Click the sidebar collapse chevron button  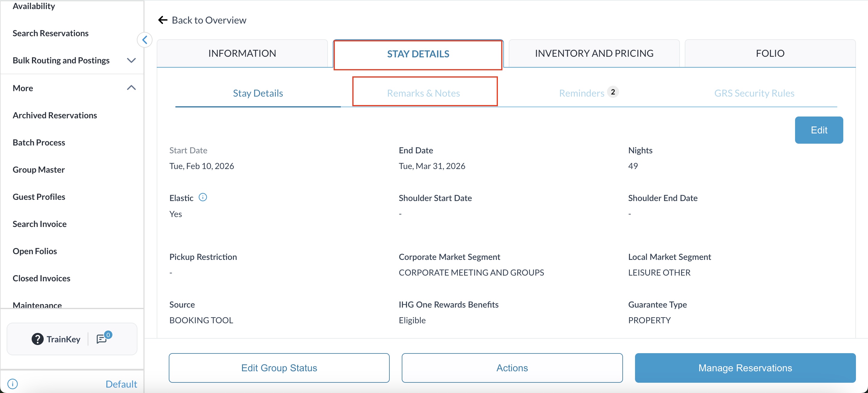pos(145,40)
